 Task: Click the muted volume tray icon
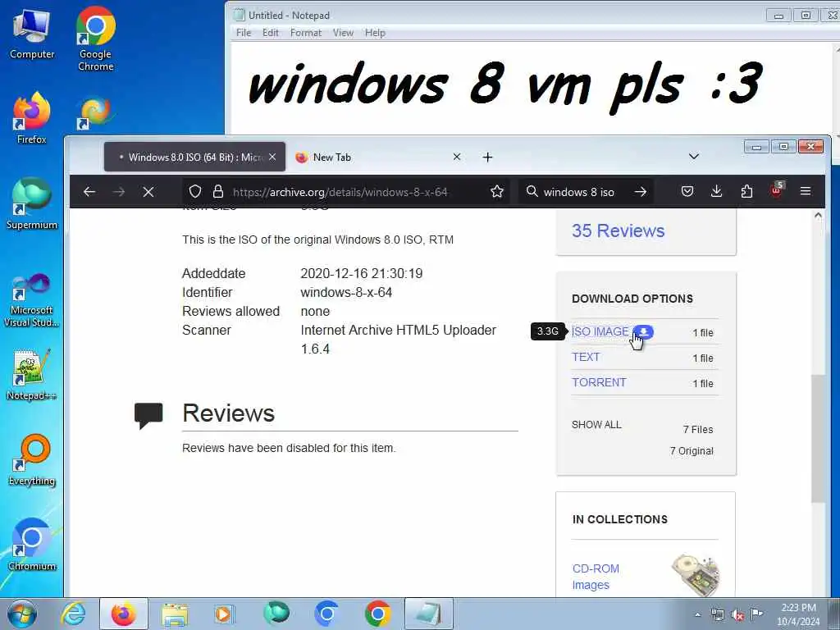coord(737,615)
